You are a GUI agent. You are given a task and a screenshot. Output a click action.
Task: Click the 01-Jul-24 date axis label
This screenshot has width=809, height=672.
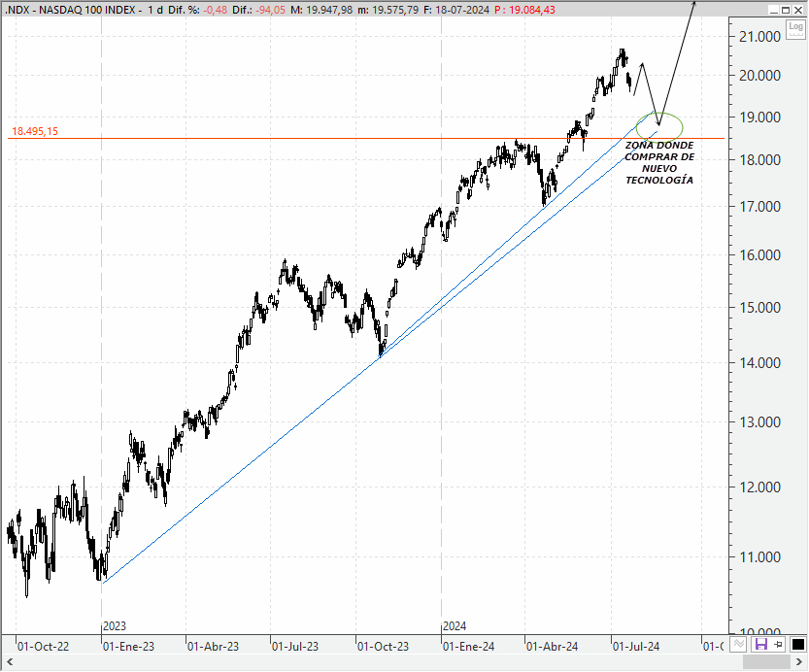[x=636, y=647]
